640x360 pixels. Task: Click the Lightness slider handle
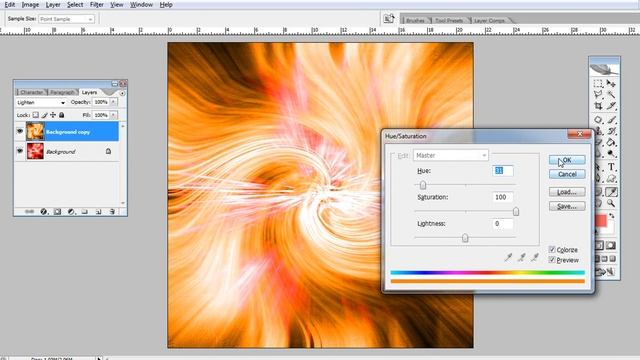465,238
